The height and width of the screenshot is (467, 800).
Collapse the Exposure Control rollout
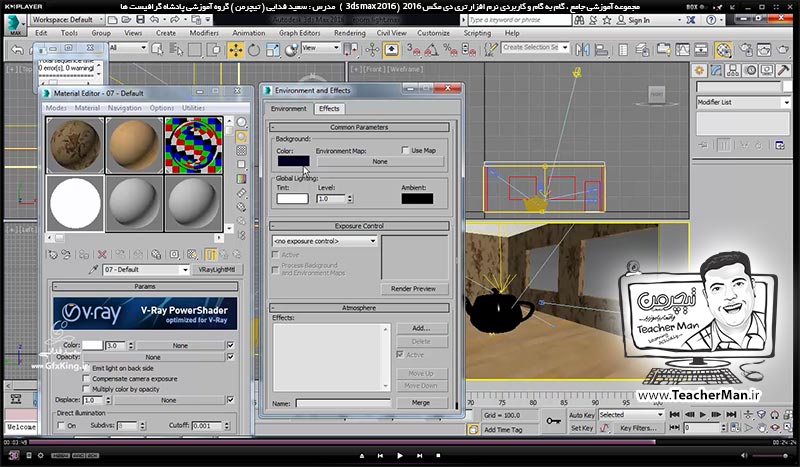click(x=359, y=226)
